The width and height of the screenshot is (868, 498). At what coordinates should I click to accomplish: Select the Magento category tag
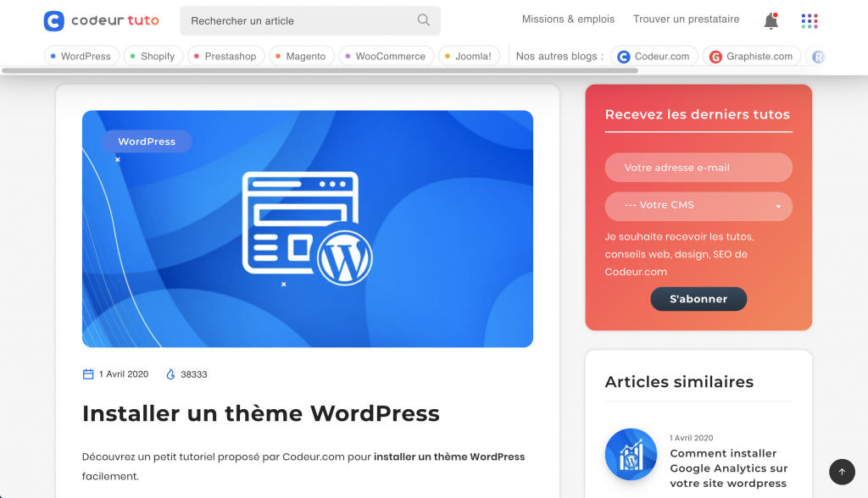(x=301, y=56)
